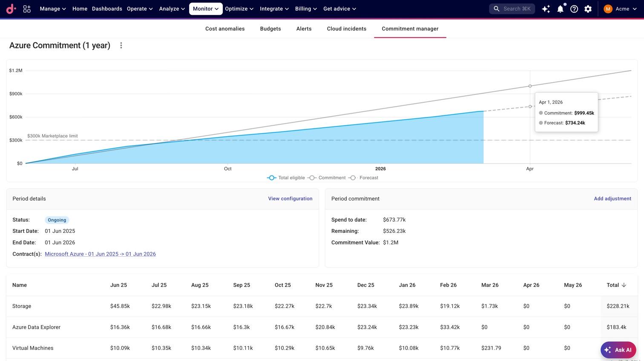Open the help question mark icon
Image resolution: width=644 pixels, height=361 pixels.
click(x=574, y=9)
